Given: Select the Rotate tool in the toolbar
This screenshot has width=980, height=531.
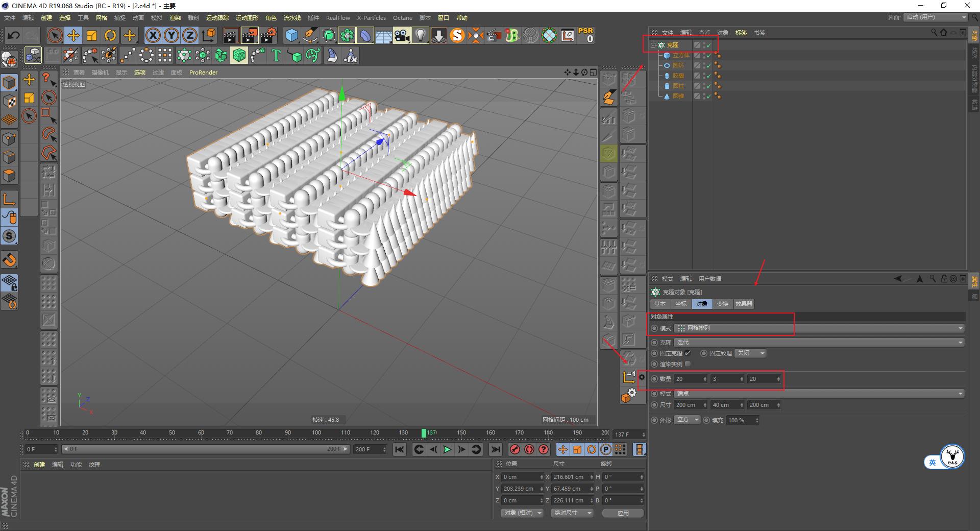Looking at the screenshot, I should pos(111,35).
